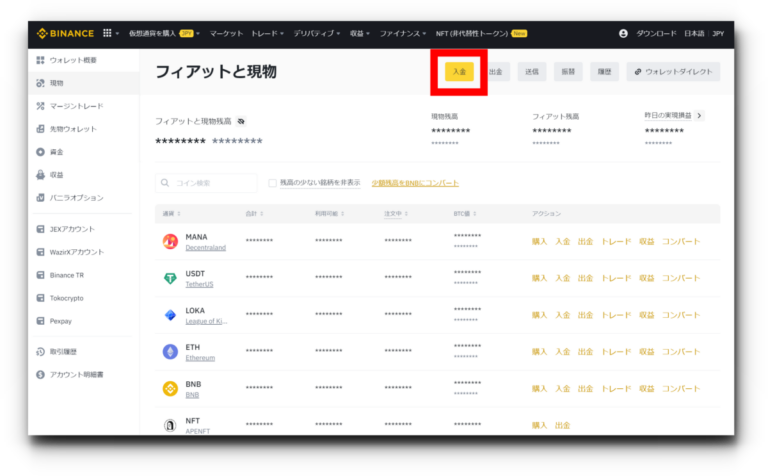Screen dimensions: 768x476
Task: Click the BNB coin icon
Action: (170, 389)
